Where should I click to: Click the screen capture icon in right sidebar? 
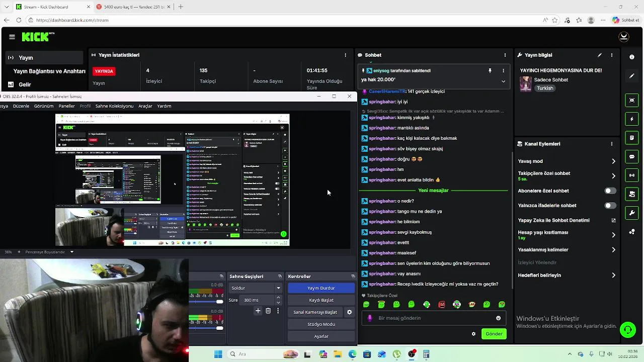[x=632, y=100]
